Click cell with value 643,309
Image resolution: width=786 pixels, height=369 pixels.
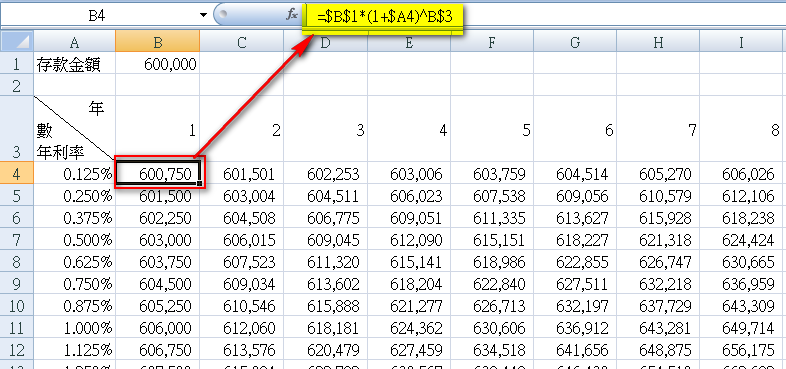(x=741, y=306)
